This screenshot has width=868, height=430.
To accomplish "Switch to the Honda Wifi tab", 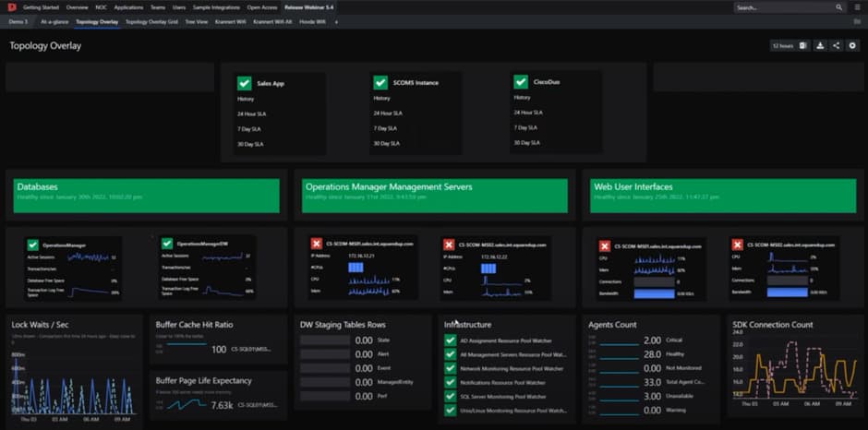I will 313,22.
